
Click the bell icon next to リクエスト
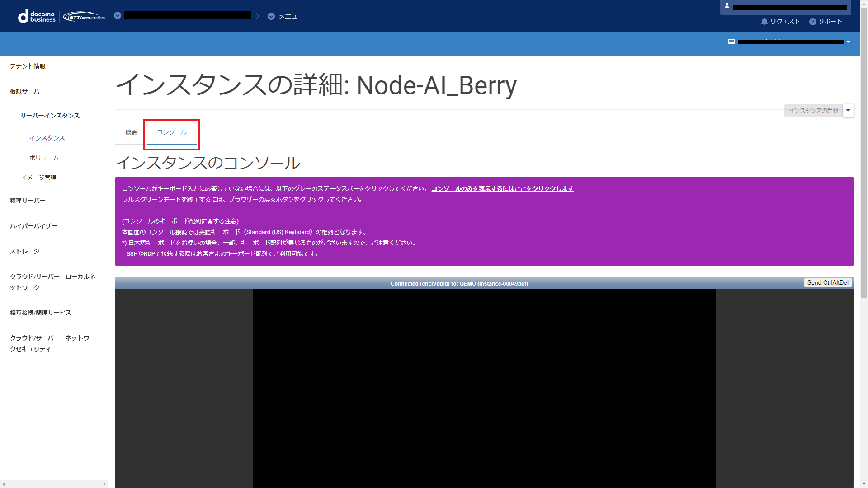point(764,22)
